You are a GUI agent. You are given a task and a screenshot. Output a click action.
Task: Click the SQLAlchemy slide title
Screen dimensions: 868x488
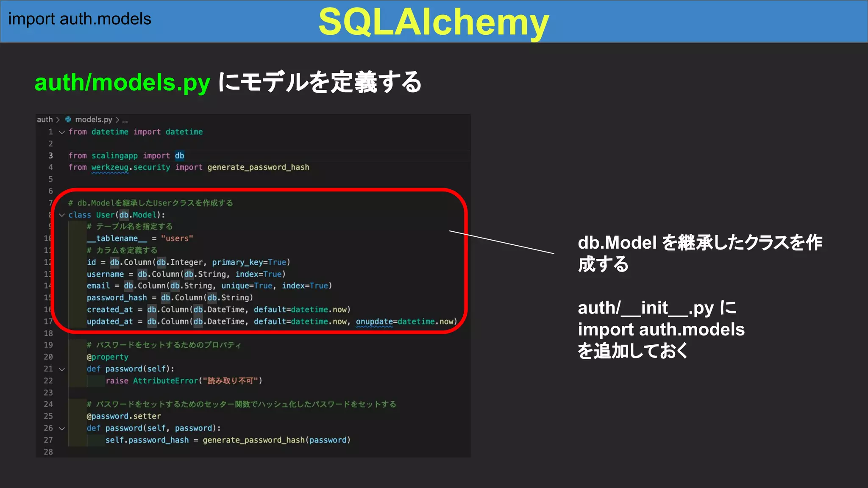tap(434, 22)
